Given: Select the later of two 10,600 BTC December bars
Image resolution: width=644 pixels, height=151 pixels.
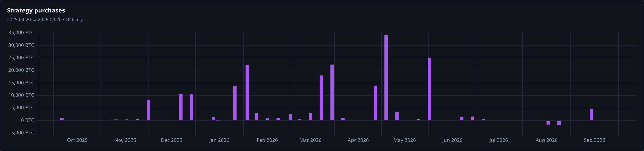Looking at the screenshot, I should tap(191, 107).
